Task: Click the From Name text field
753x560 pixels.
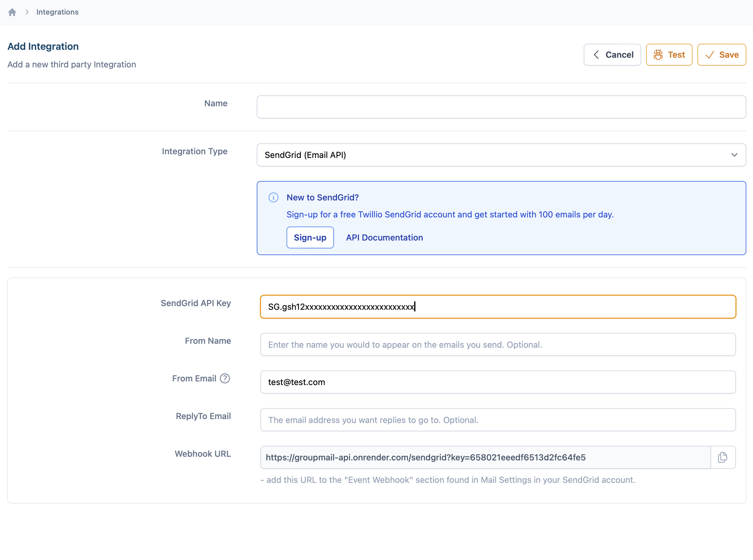Action: tap(497, 344)
